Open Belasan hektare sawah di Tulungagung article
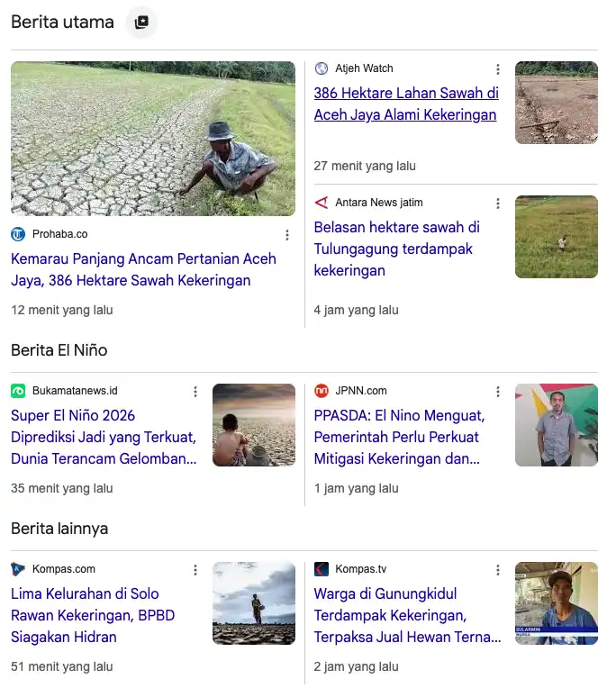The height and width of the screenshot is (688, 616). click(396, 249)
